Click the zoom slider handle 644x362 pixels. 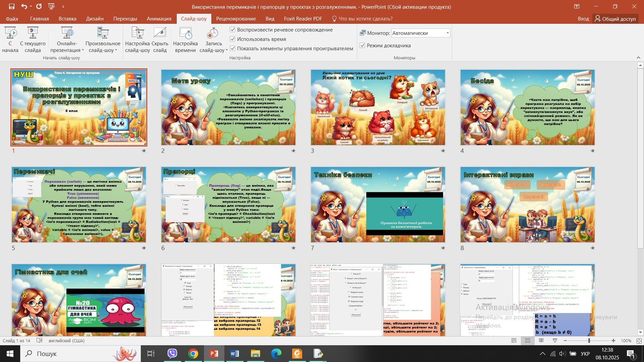[x=589, y=341]
